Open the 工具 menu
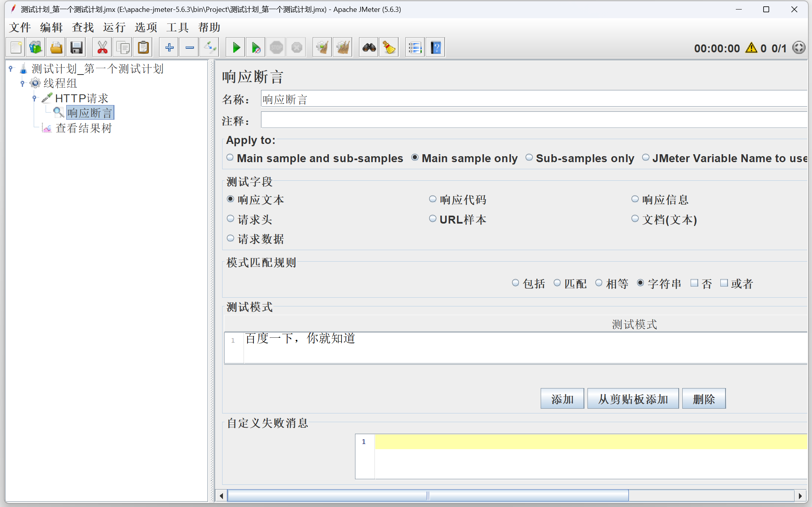Screen dimensions: 812x507 tap(177, 27)
